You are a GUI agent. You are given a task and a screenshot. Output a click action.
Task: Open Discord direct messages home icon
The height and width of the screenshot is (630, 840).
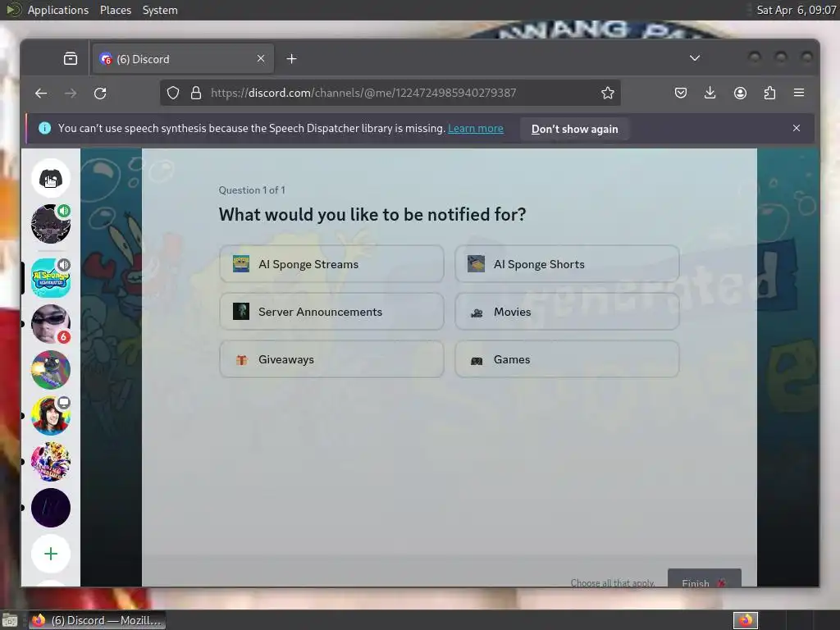(50, 178)
